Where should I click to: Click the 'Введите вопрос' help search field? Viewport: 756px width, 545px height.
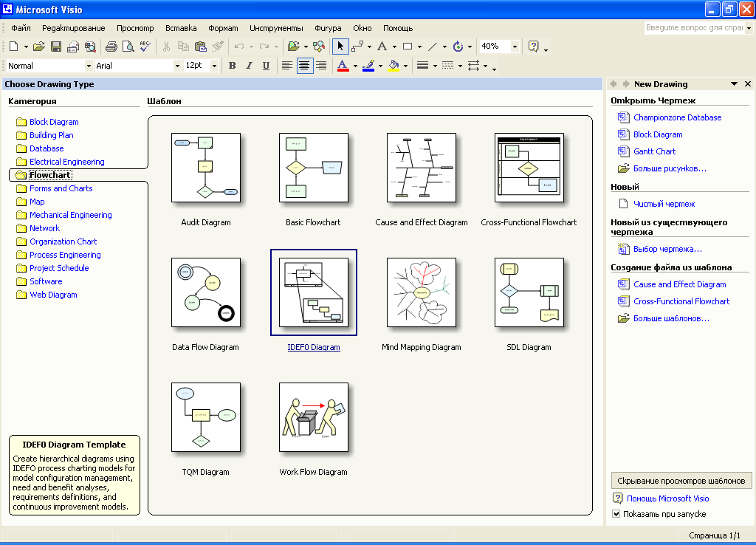click(x=694, y=28)
